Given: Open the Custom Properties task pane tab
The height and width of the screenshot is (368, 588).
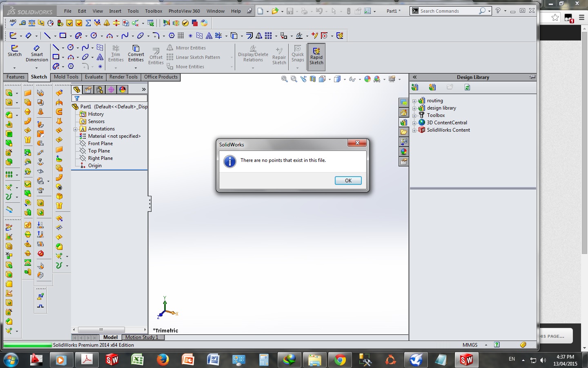Looking at the screenshot, I should [403, 162].
